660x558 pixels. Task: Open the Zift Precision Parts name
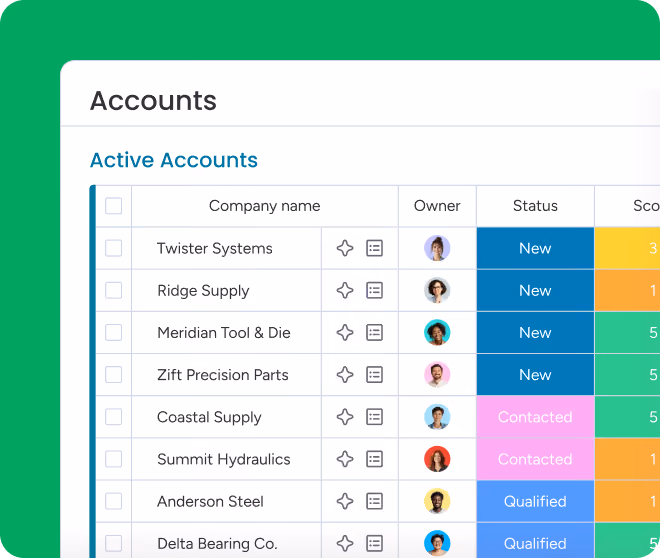[223, 375]
